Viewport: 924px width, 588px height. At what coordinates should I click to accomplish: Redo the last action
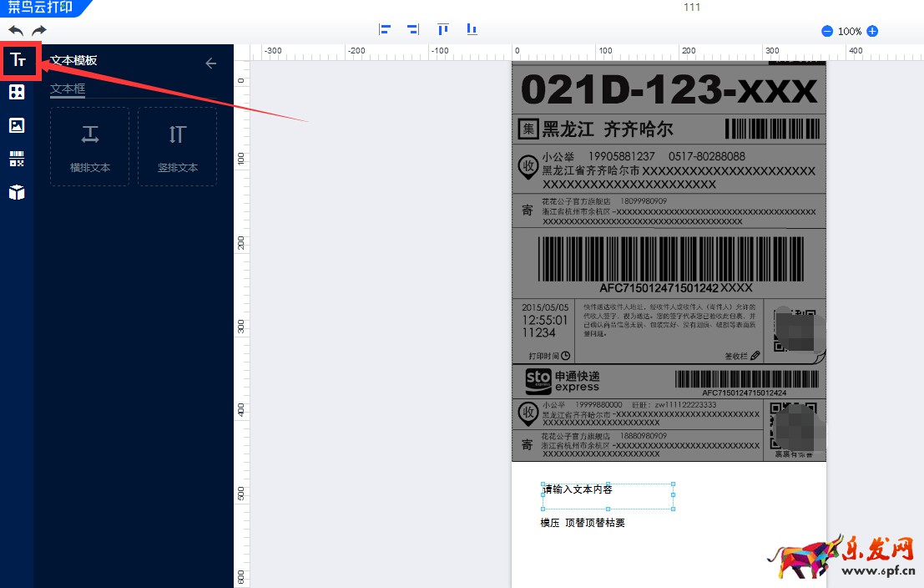coord(39,31)
